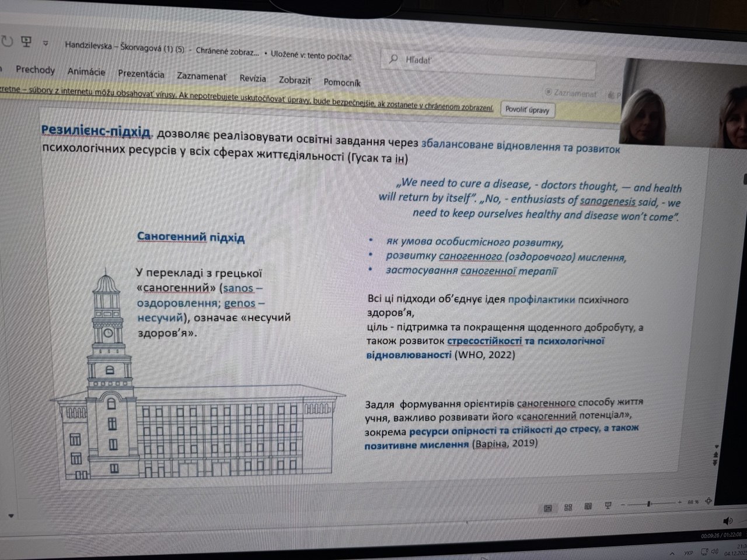Open Reading view from status bar
The height and width of the screenshot is (560, 747).
(x=588, y=506)
